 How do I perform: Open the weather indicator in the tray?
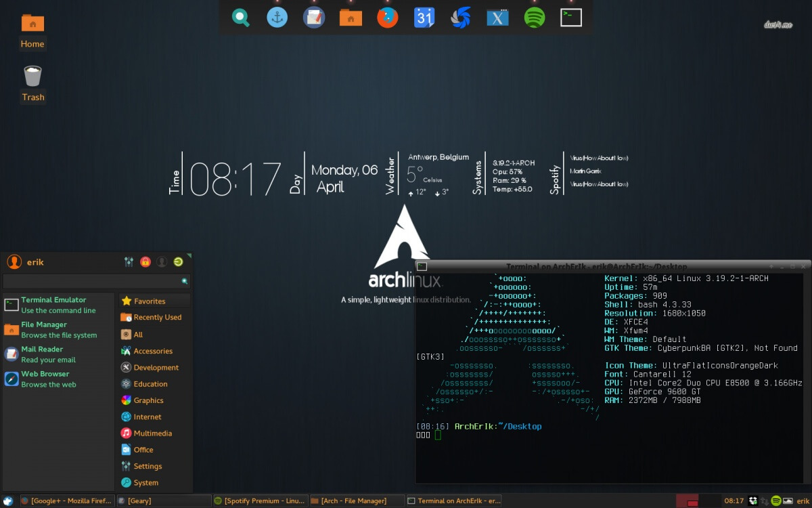tap(788, 501)
